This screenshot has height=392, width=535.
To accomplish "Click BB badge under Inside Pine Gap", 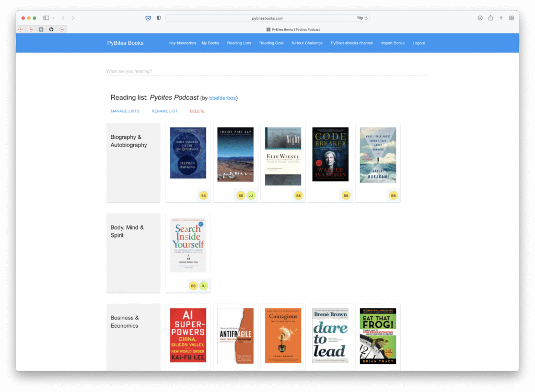I will point(241,196).
